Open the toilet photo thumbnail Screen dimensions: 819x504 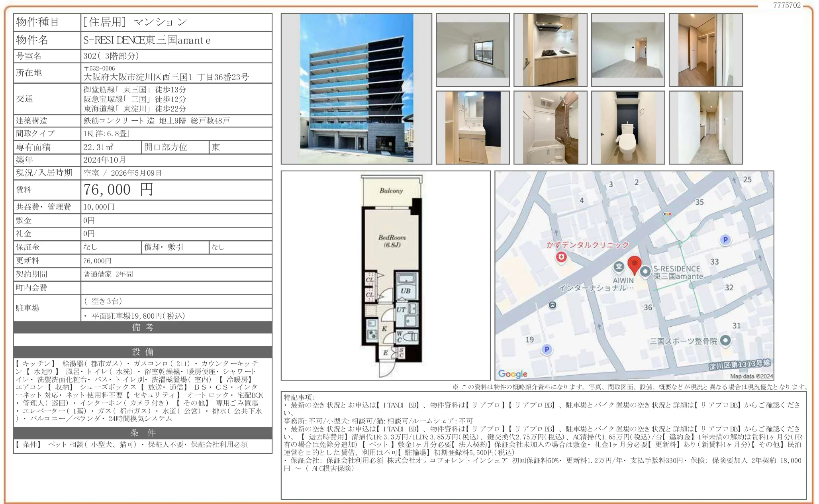coord(627,127)
